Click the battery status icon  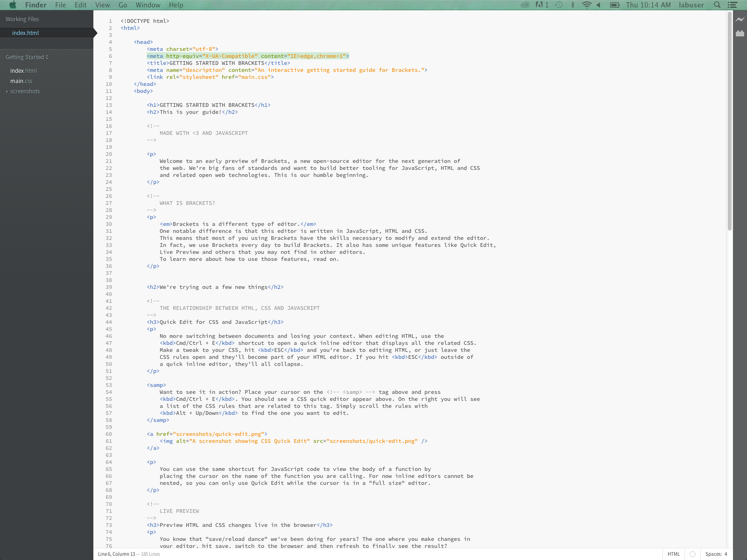(x=615, y=5)
